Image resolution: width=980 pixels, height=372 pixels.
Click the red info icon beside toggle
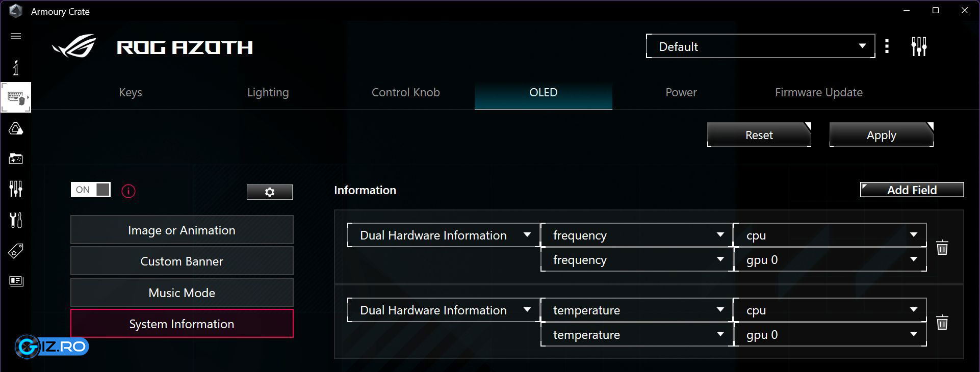point(128,191)
